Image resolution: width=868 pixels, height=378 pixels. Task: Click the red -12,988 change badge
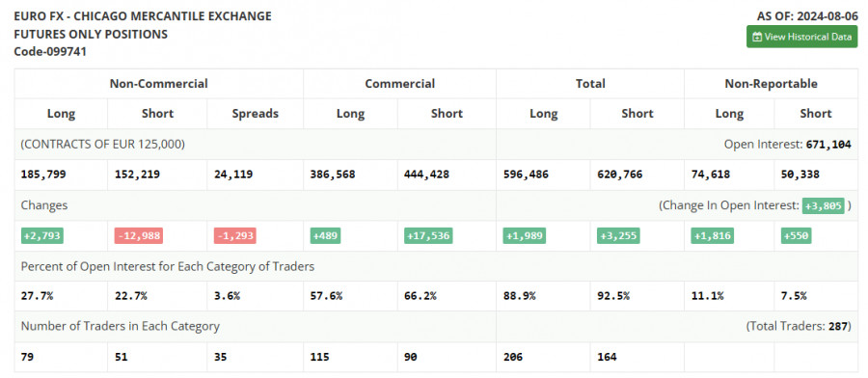[x=138, y=235]
